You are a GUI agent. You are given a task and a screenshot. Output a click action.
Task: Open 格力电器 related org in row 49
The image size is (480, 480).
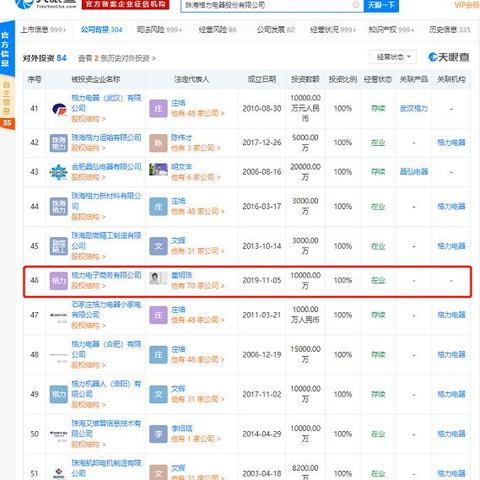451,394
